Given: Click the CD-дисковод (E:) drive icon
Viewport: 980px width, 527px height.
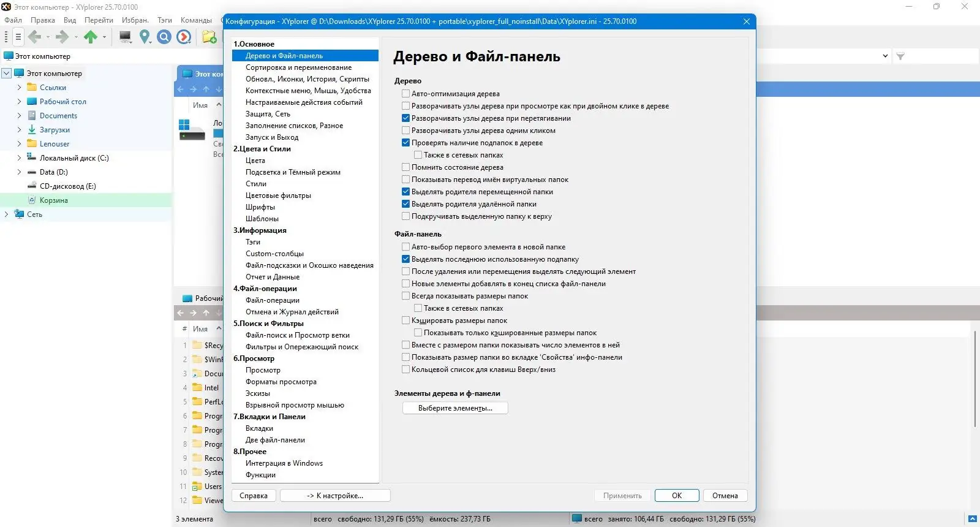Looking at the screenshot, I should pos(32,186).
